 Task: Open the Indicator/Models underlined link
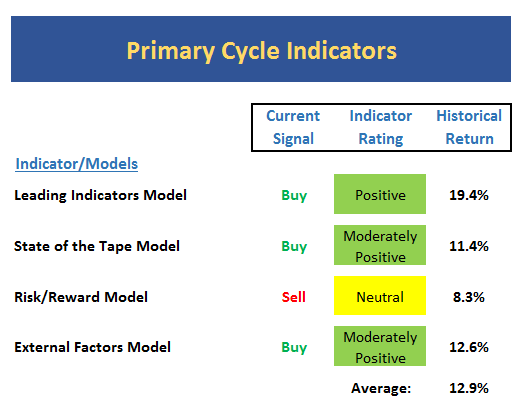(77, 164)
